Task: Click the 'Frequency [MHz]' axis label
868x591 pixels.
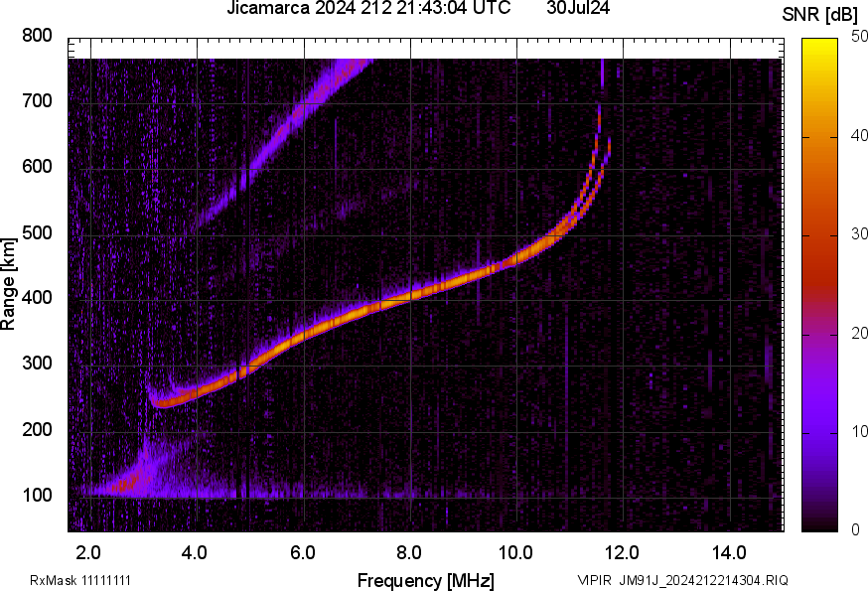Action: coord(426,580)
